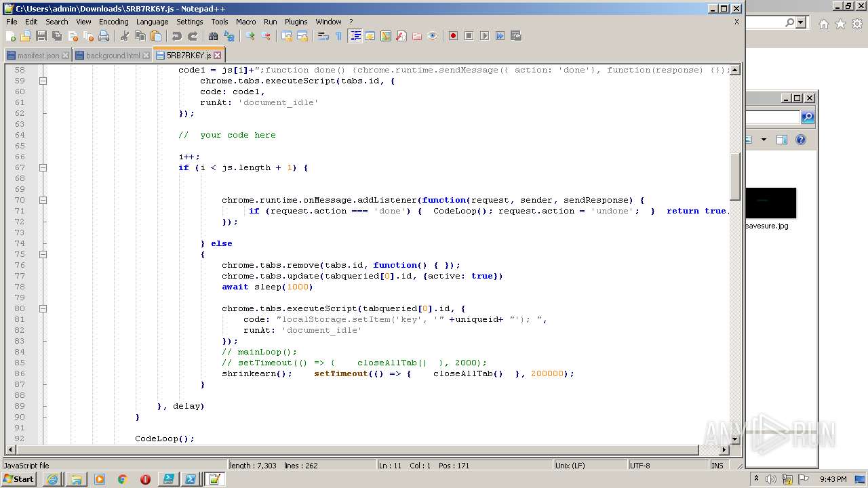
Task: Click the vertical scrollbar up arrow
Action: [x=735, y=70]
